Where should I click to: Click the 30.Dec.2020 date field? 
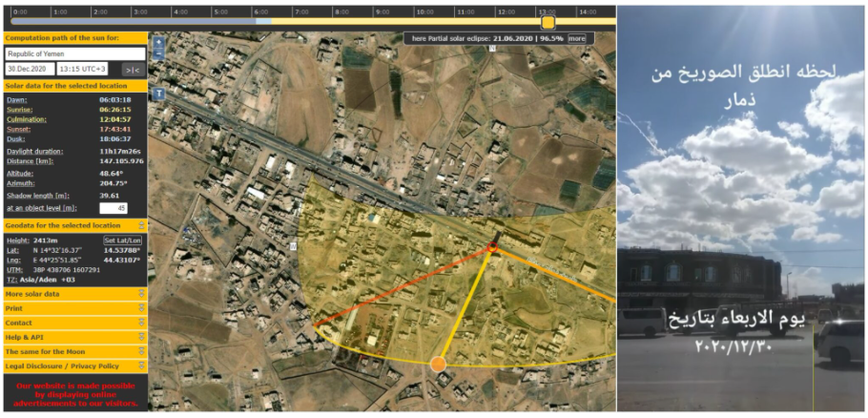31,70
